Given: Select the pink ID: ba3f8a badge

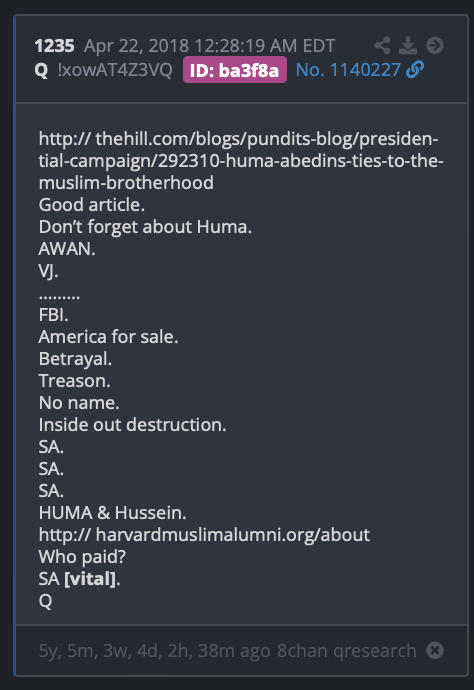Looking at the screenshot, I should (x=235, y=70).
